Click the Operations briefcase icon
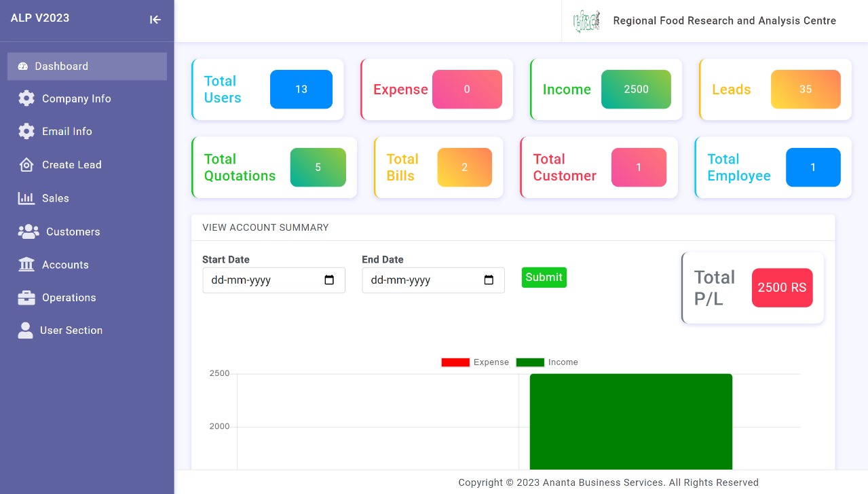The width and height of the screenshot is (868, 494). click(26, 297)
